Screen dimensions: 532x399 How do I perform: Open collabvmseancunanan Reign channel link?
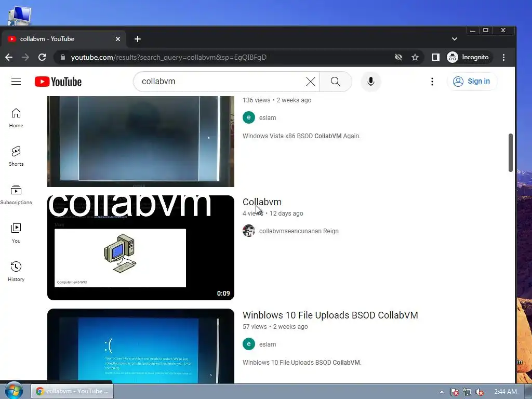click(x=299, y=231)
